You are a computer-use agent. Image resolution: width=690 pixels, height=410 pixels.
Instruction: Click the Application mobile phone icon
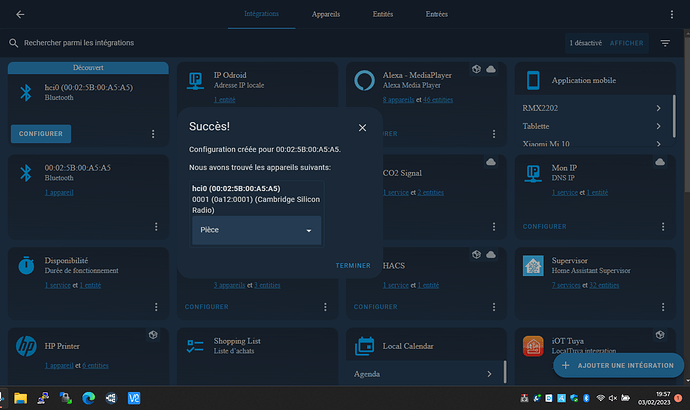point(533,81)
